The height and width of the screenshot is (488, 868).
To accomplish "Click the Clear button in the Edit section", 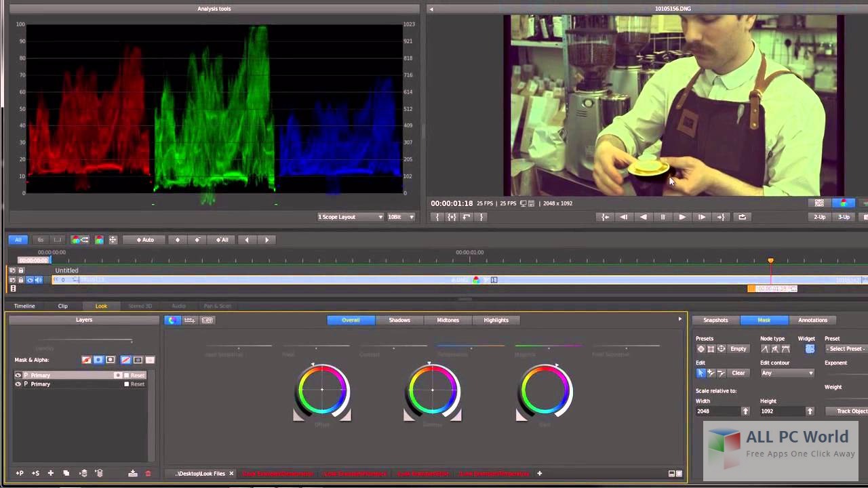I will (x=738, y=373).
